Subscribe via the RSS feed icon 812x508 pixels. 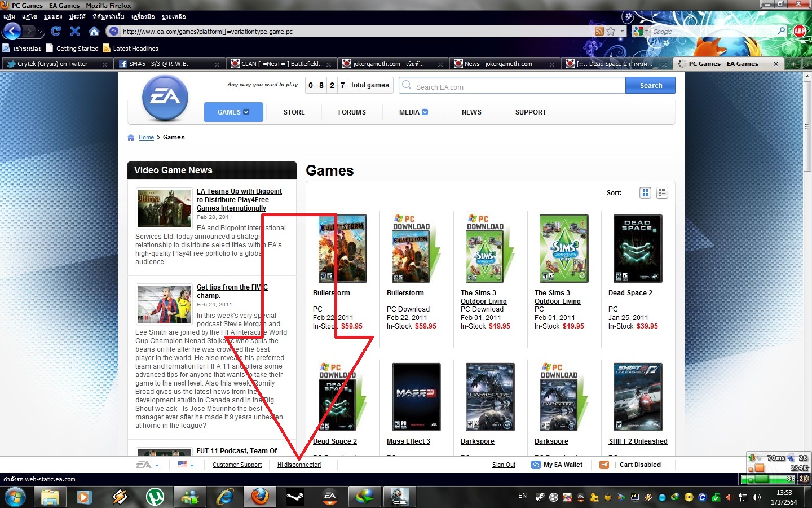pos(599,32)
